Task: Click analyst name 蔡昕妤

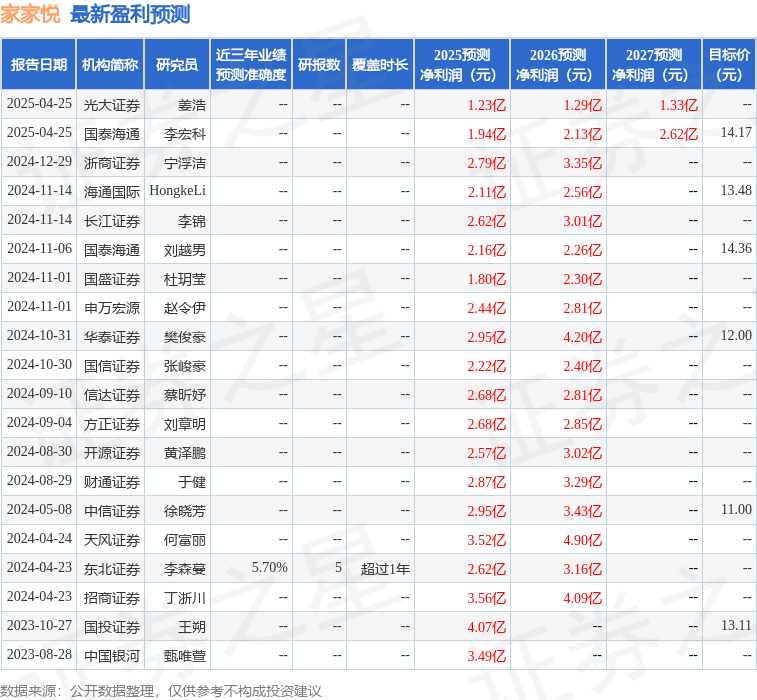Action: coord(184,395)
